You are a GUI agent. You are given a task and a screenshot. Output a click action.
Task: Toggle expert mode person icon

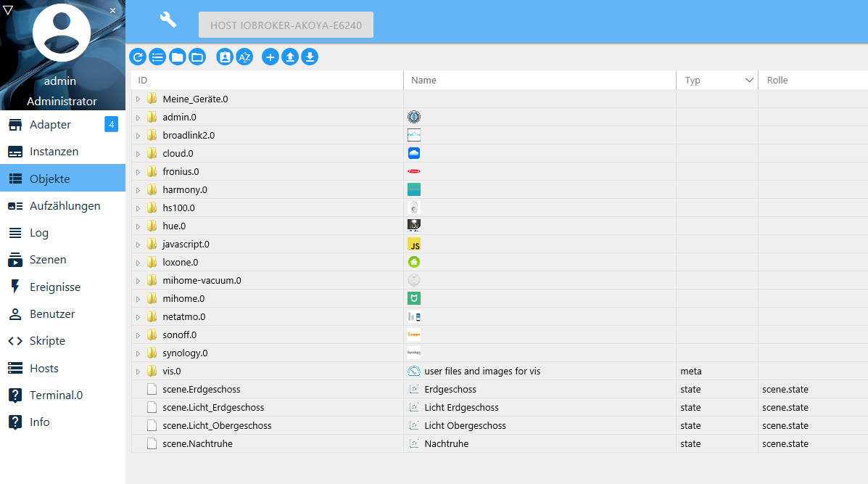click(225, 57)
